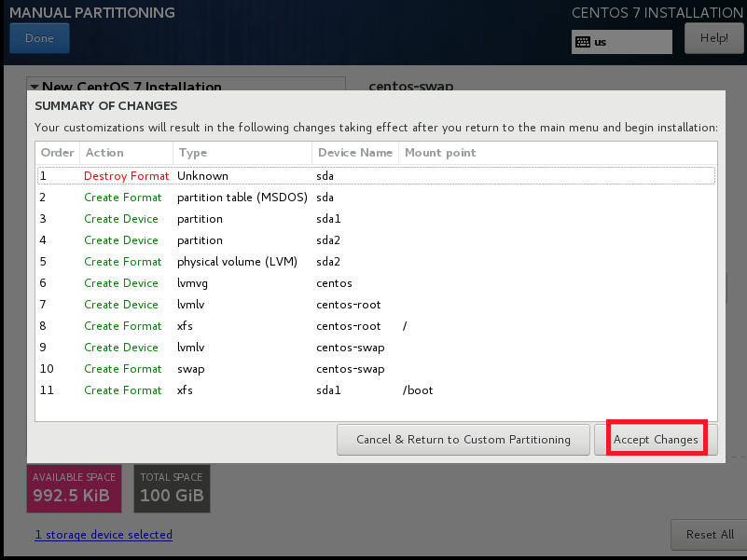Click the CENTOS 7 INSTALLATION heading
The height and width of the screenshot is (560, 747).
(657, 12)
